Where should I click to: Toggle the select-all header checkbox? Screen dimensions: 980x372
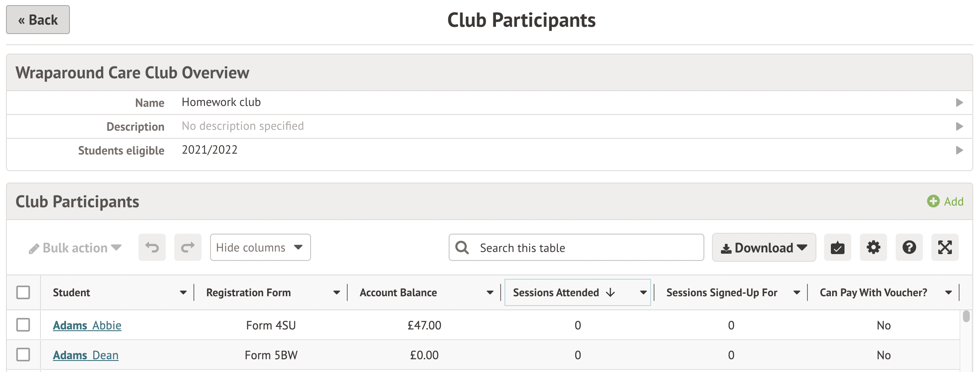23,292
